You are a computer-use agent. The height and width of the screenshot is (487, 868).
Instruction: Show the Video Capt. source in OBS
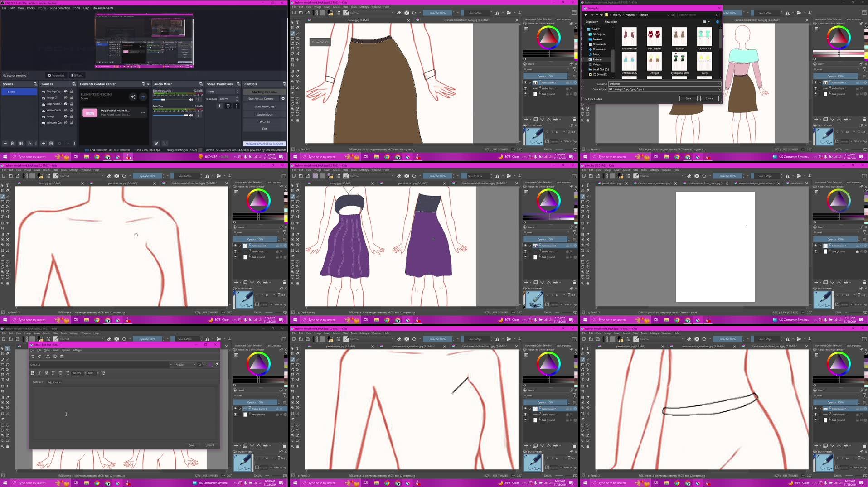(x=66, y=110)
